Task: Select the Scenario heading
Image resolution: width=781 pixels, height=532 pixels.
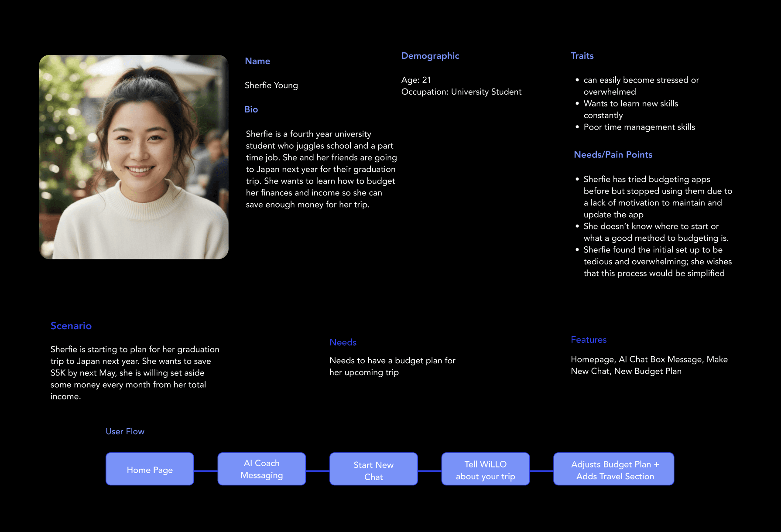Action: 71,326
